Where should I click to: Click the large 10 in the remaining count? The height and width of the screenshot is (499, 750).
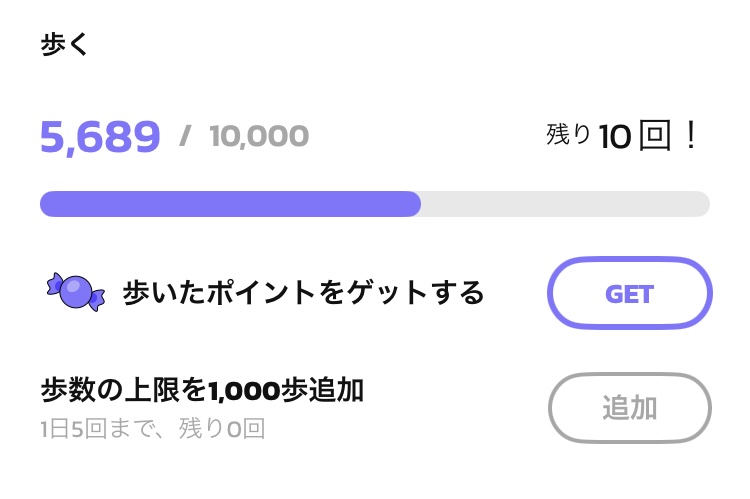tap(615, 137)
